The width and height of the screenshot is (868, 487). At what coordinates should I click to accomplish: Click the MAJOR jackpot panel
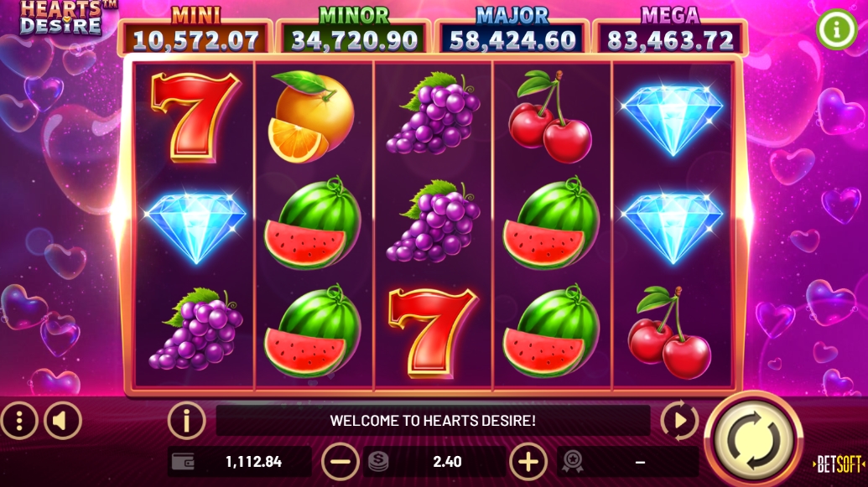tap(512, 34)
